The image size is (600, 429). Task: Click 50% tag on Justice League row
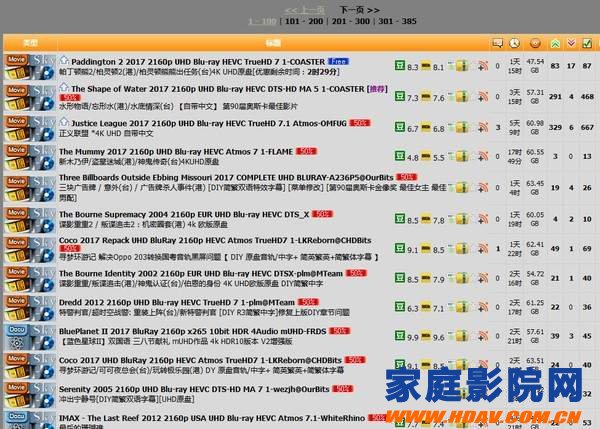(360, 123)
